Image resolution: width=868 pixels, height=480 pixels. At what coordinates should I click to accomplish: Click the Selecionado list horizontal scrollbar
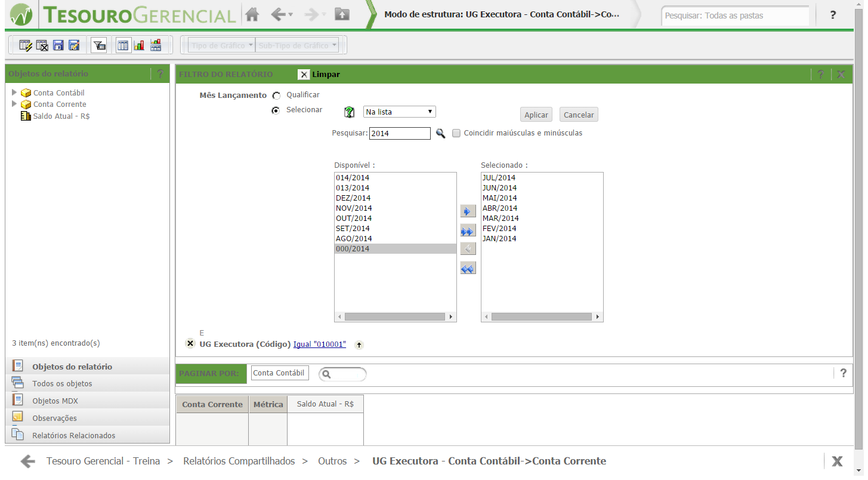tap(542, 317)
